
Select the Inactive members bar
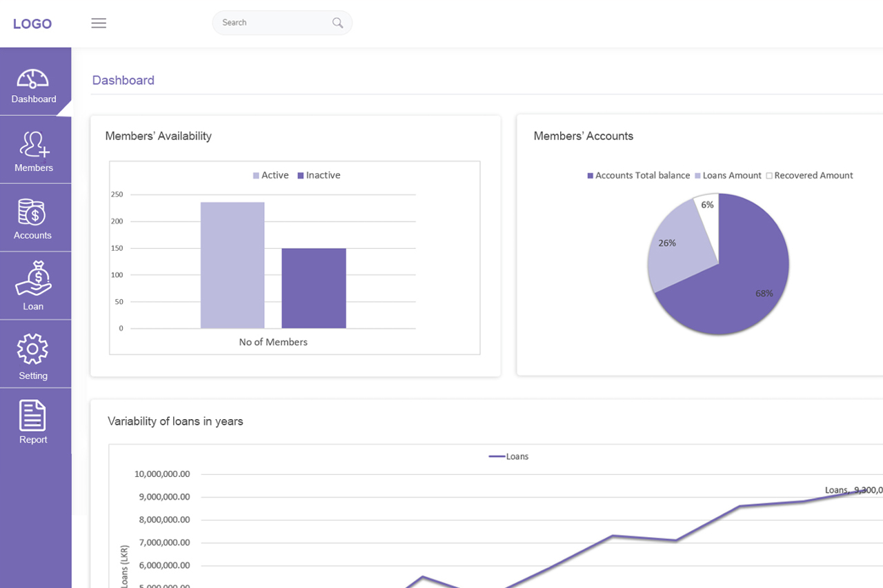pos(314,288)
